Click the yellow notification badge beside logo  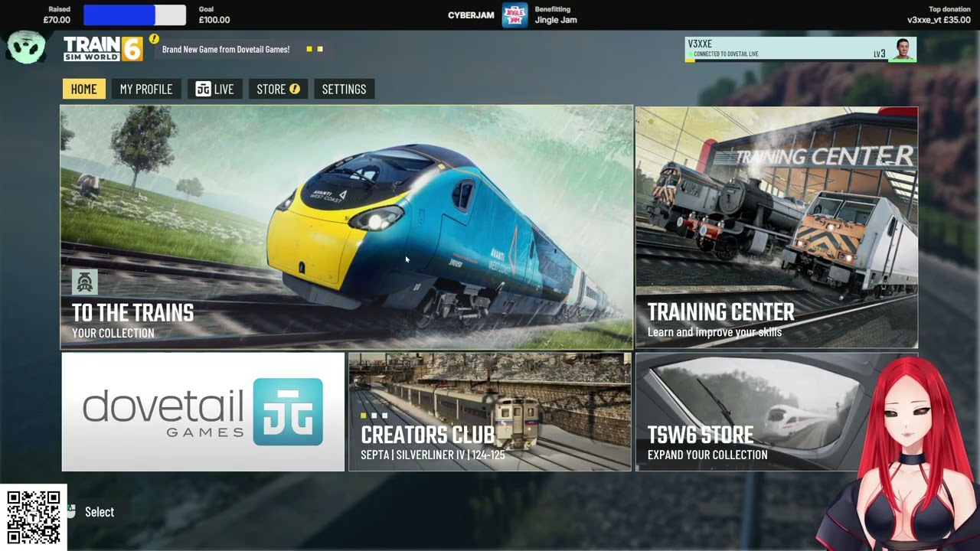154,38
